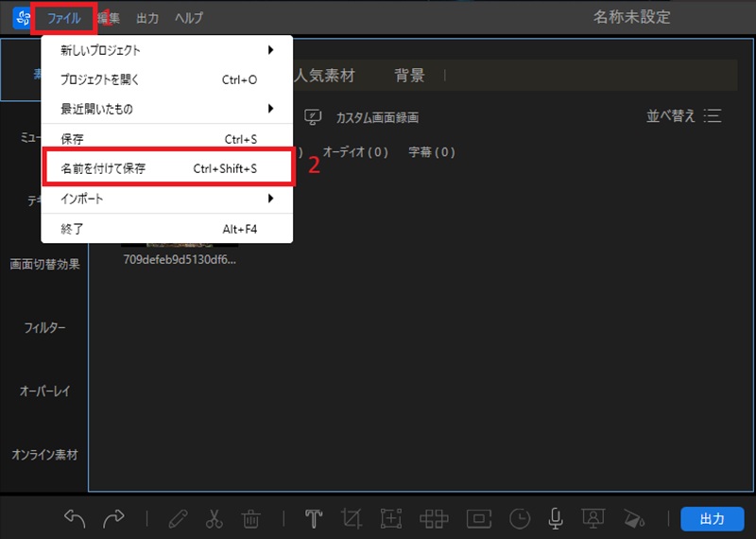Click the screen presenter icon
756x539 pixels.
(x=593, y=519)
